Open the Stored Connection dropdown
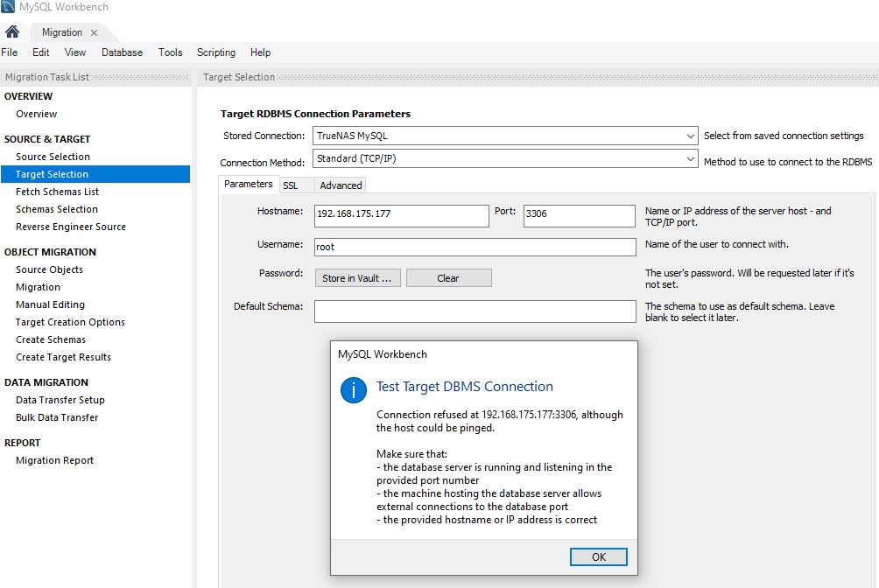 [x=505, y=136]
